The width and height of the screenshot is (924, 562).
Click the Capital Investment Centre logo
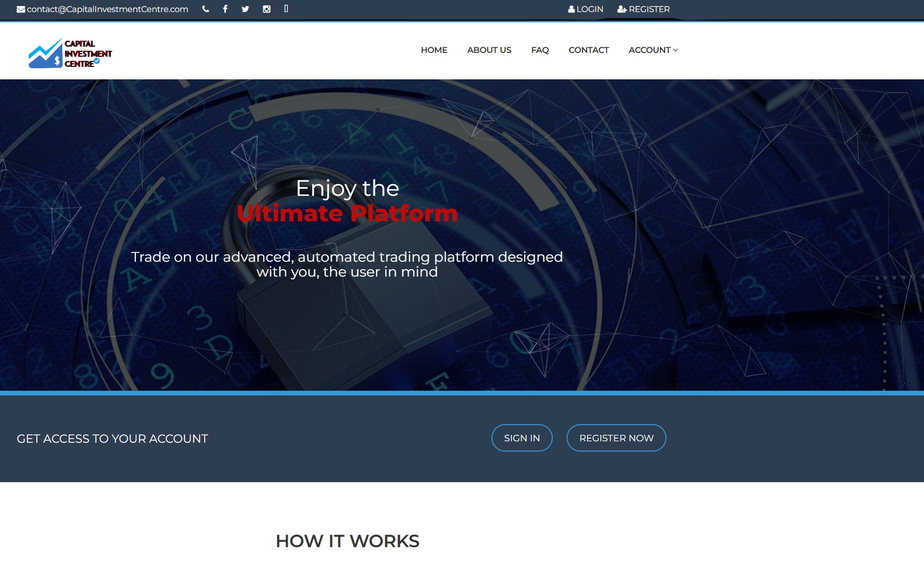click(x=70, y=53)
